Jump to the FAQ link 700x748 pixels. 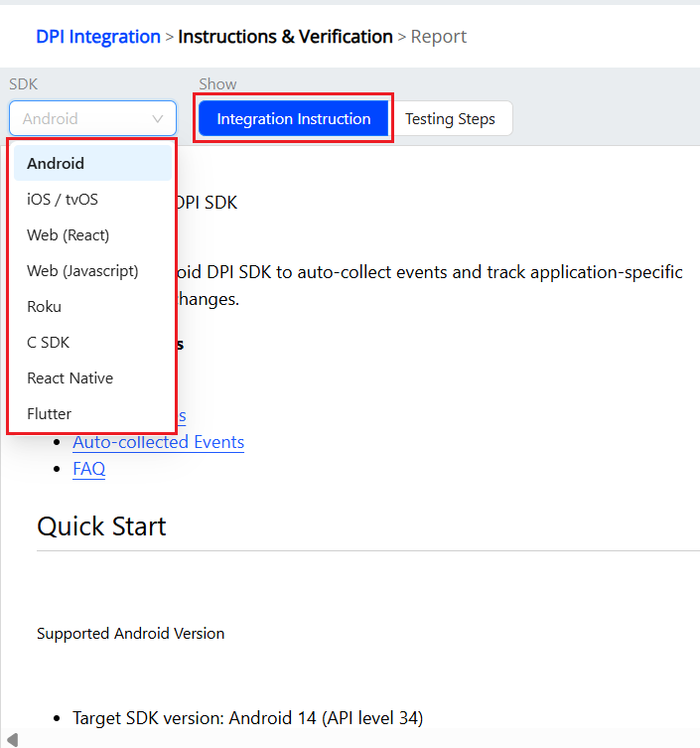pos(89,469)
